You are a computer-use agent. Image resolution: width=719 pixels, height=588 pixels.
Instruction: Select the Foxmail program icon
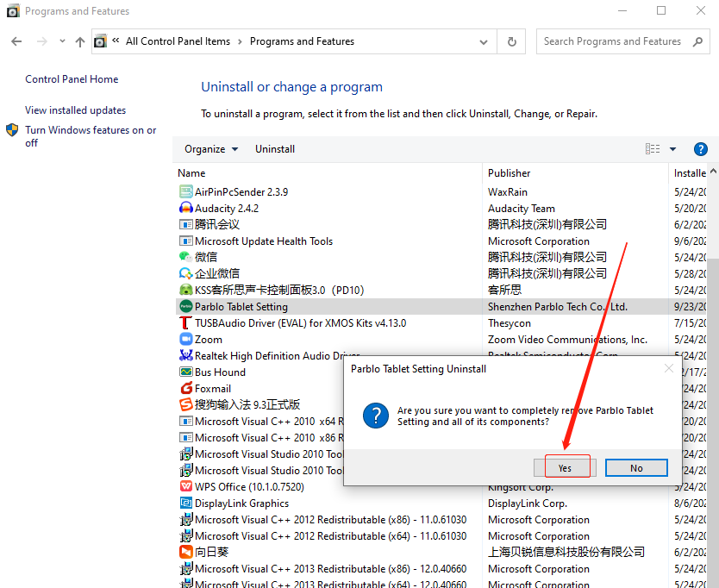tap(185, 389)
